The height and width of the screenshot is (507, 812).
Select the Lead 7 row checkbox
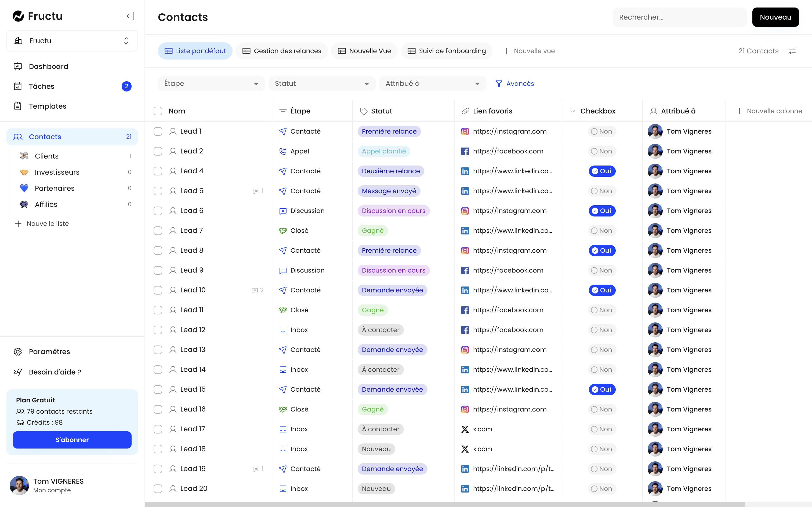point(158,231)
